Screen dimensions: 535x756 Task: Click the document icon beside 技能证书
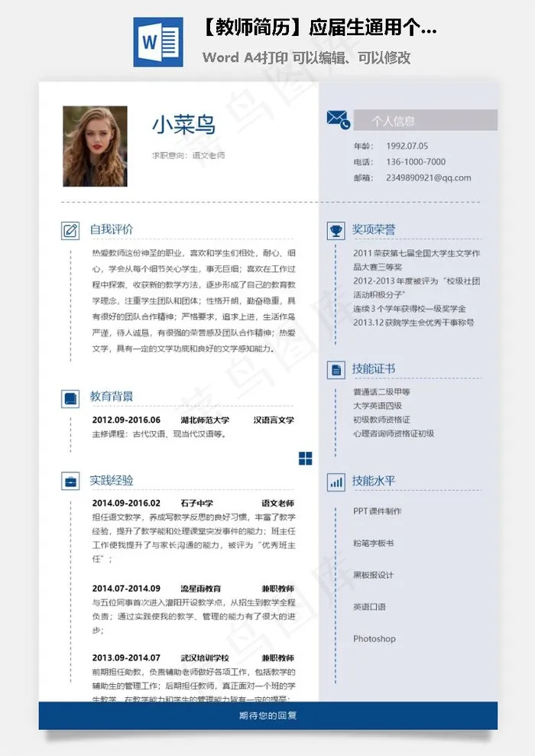336,369
